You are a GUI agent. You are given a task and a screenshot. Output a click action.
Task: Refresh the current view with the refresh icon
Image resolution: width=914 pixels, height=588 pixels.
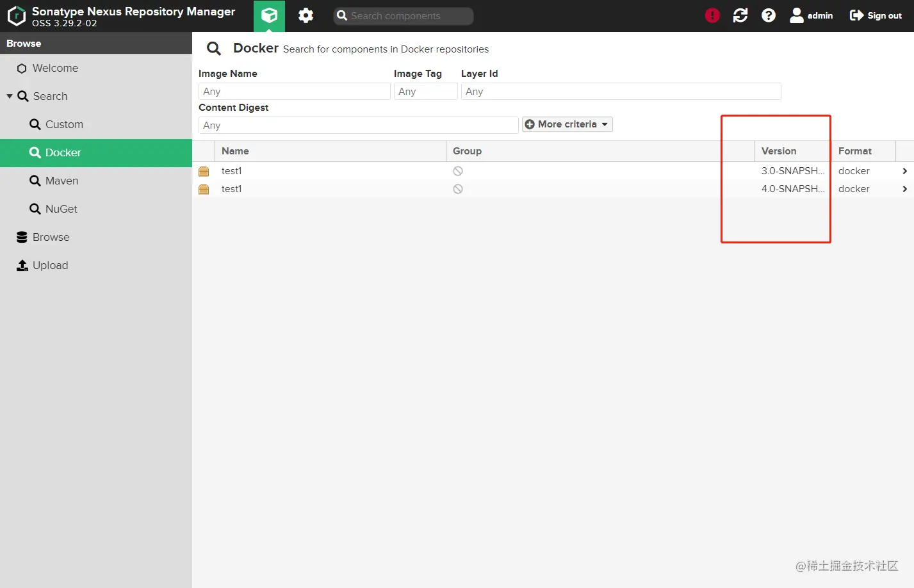pyautogui.click(x=740, y=15)
